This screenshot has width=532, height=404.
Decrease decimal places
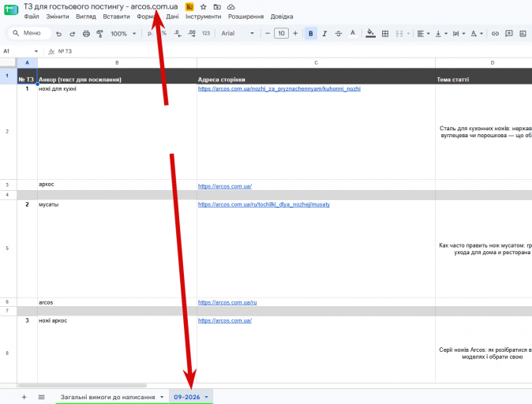178,33
